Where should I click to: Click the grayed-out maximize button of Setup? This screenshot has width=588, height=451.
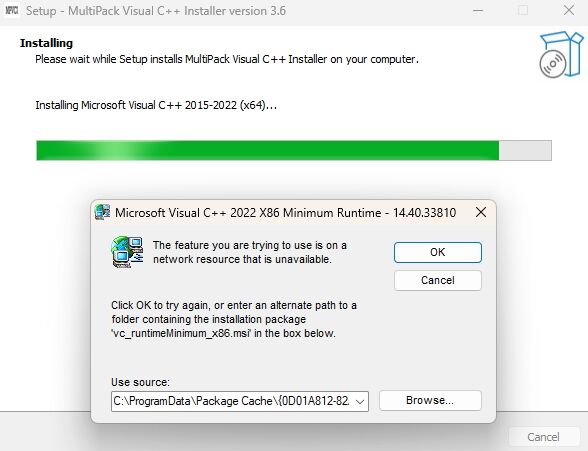[x=523, y=10]
